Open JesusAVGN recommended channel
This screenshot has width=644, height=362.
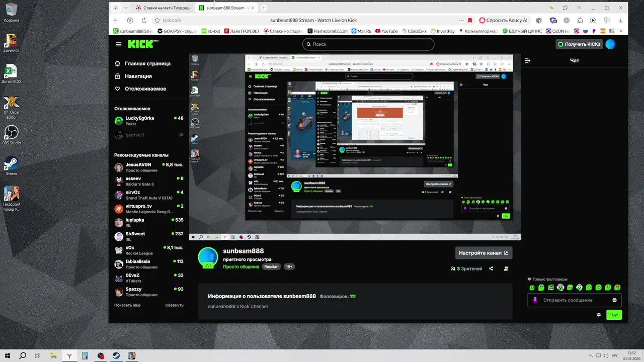click(x=149, y=167)
